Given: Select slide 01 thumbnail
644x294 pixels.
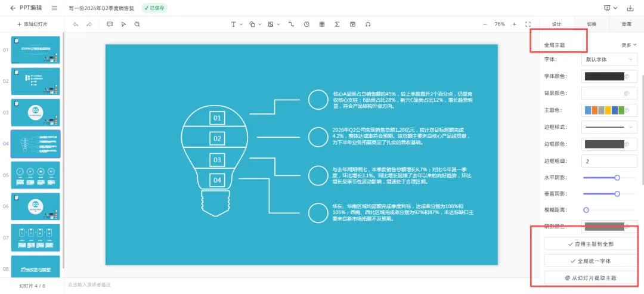Looking at the screenshot, I should [35, 49].
